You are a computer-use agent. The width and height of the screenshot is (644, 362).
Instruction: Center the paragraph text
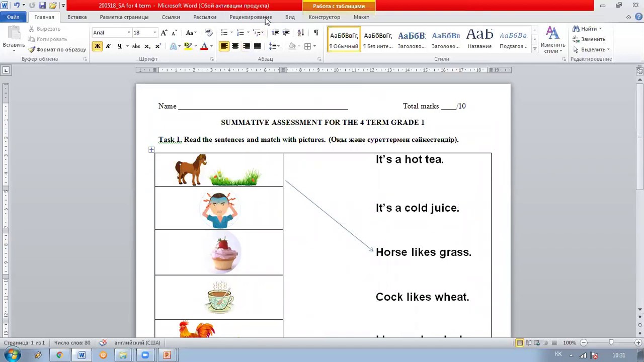(235, 46)
